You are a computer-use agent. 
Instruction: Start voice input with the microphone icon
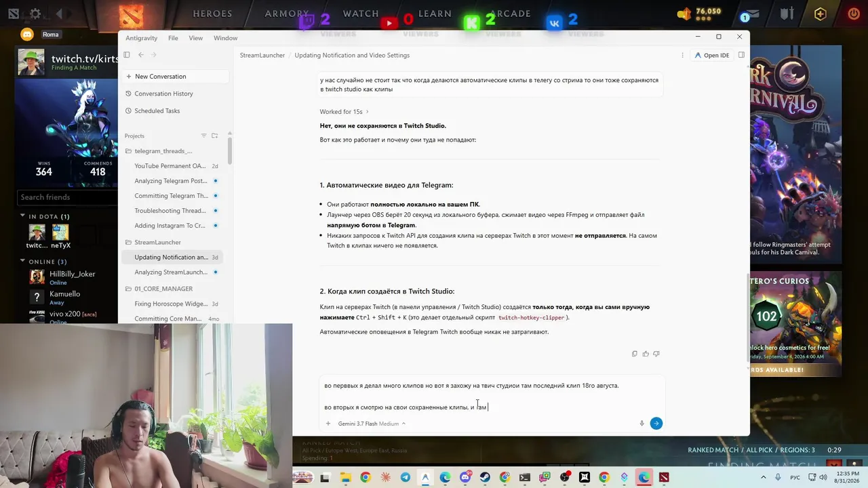click(x=642, y=424)
